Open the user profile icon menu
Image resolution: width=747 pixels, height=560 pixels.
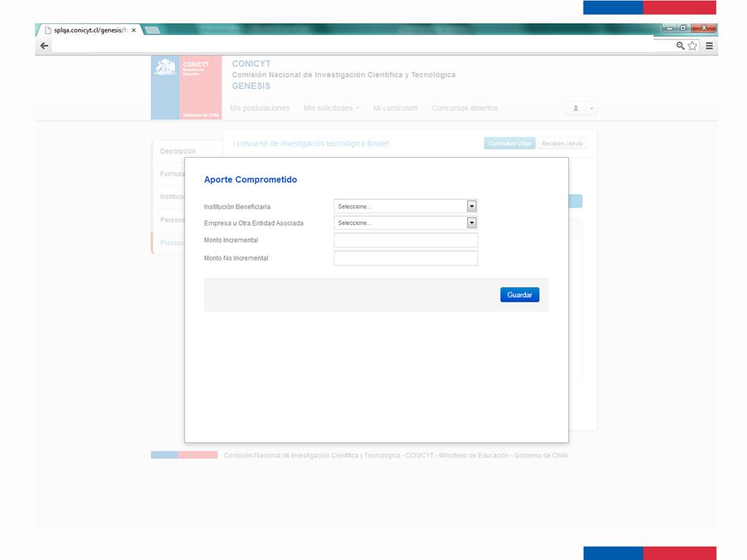576,108
